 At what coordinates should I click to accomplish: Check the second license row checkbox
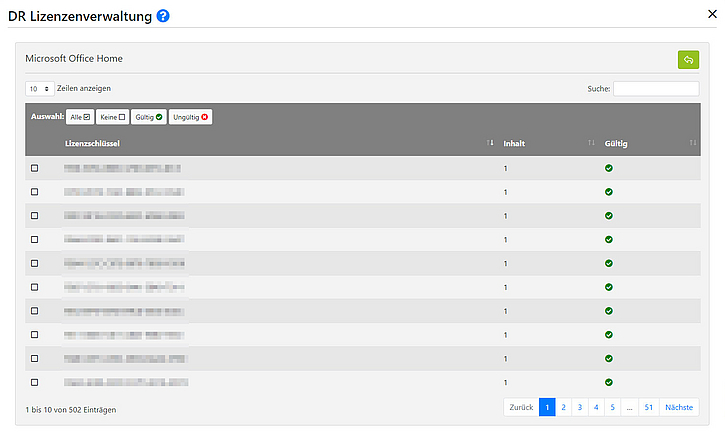click(x=35, y=192)
